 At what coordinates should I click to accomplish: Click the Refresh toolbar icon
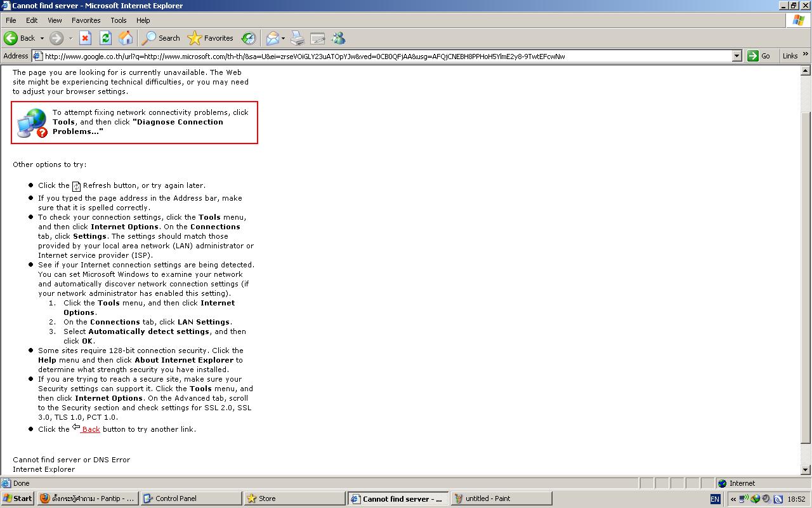pos(105,38)
